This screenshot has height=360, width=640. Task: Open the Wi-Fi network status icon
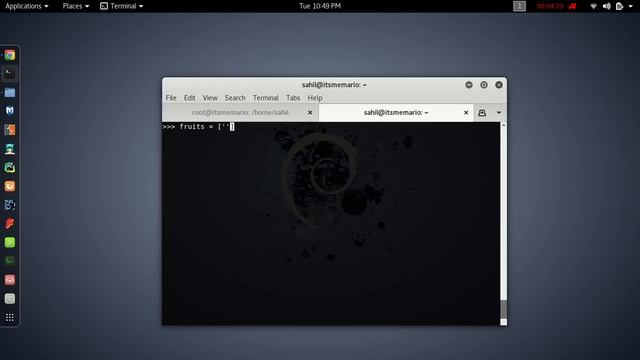593,6
